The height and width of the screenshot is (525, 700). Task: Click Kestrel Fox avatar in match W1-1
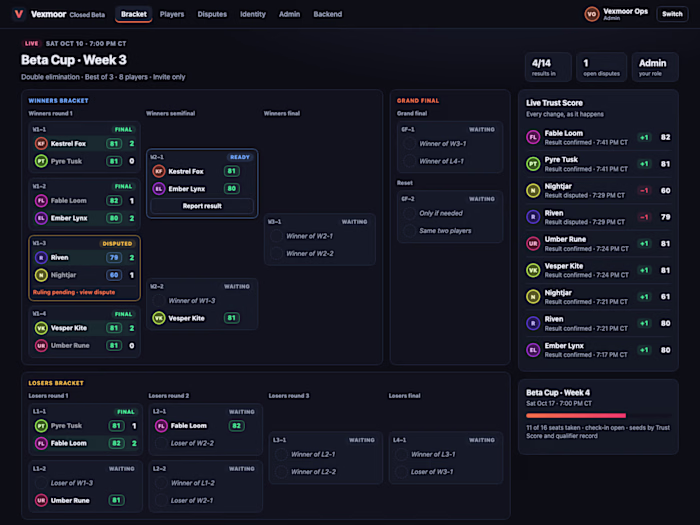41,143
